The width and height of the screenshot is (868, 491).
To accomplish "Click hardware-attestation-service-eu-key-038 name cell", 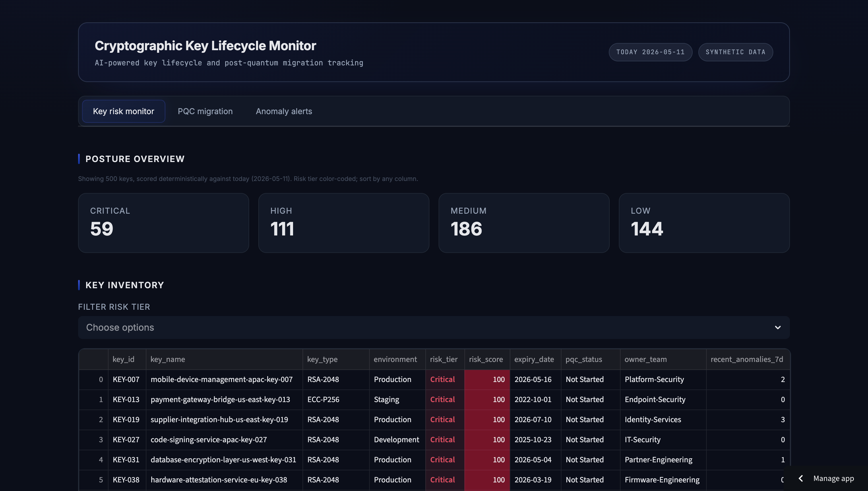I will click(224, 480).
